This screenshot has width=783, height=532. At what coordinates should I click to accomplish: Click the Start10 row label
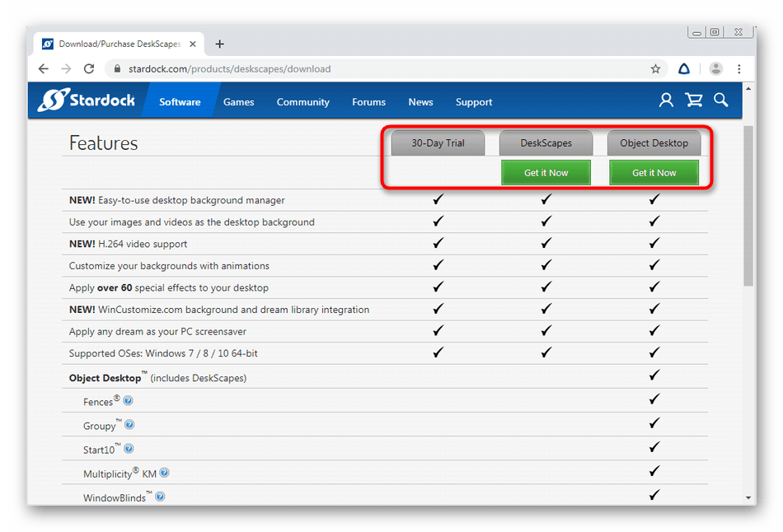point(102,449)
